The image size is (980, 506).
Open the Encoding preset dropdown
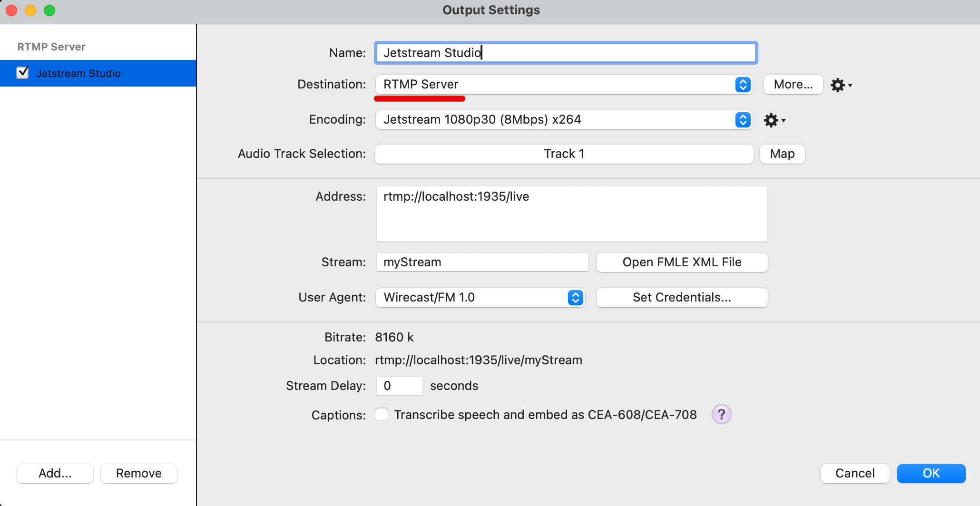564,120
